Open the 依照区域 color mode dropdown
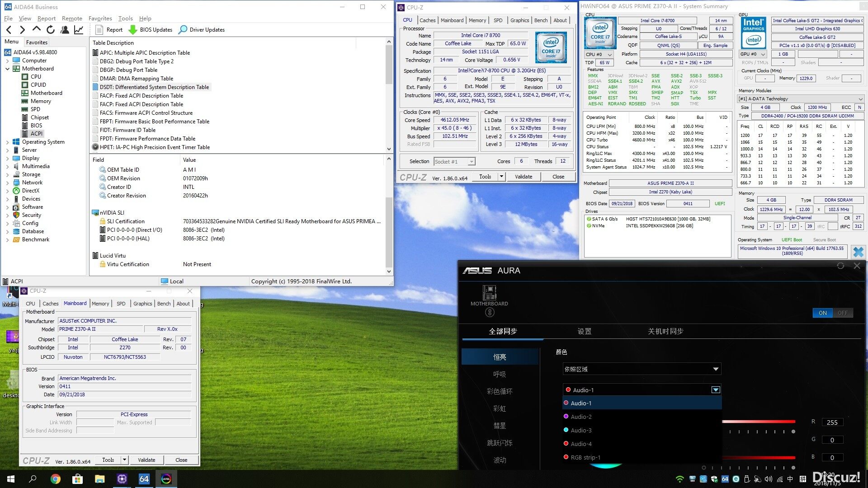Screen dimensions: 868x488 click(x=642, y=369)
